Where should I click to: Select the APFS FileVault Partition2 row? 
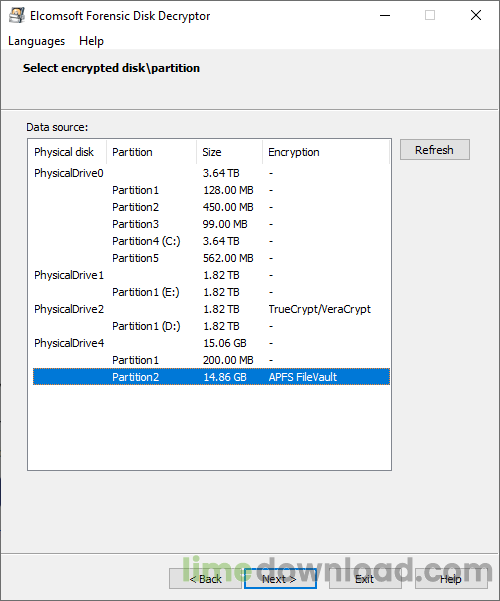coord(211,377)
